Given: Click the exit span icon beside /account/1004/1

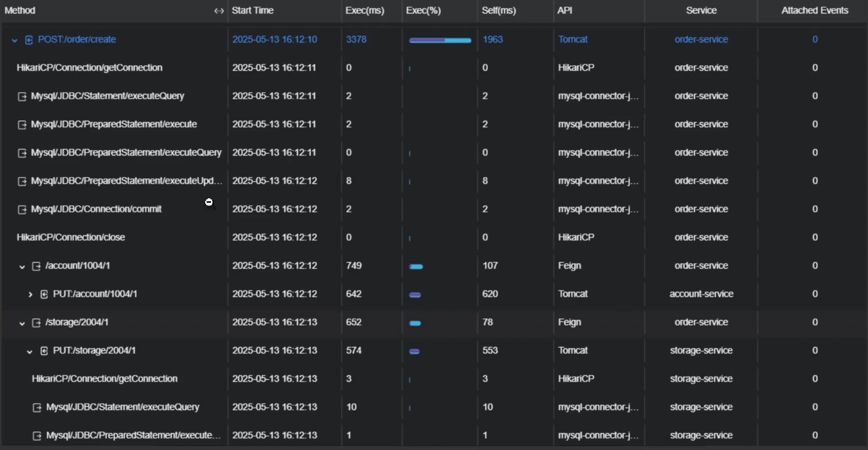Looking at the screenshot, I should (36, 266).
